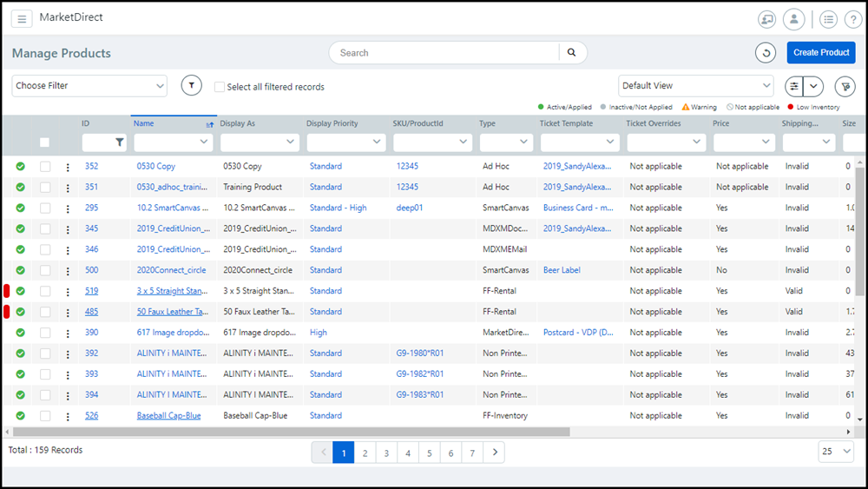Expand the Choose Filter dropdown
Viewport: 868px width, 489px height.
pyautogui.click(x=89, y=86)
